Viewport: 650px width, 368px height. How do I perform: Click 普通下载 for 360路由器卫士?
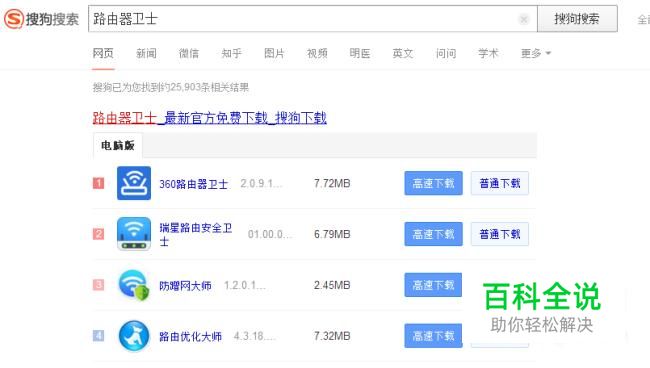click(500, 183)
